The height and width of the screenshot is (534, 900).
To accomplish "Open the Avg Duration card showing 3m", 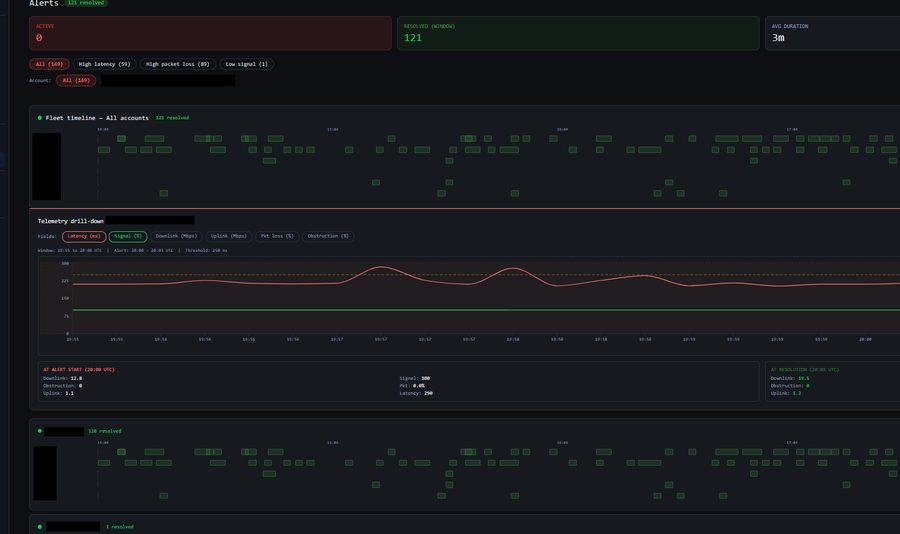I will coord(832,33).
